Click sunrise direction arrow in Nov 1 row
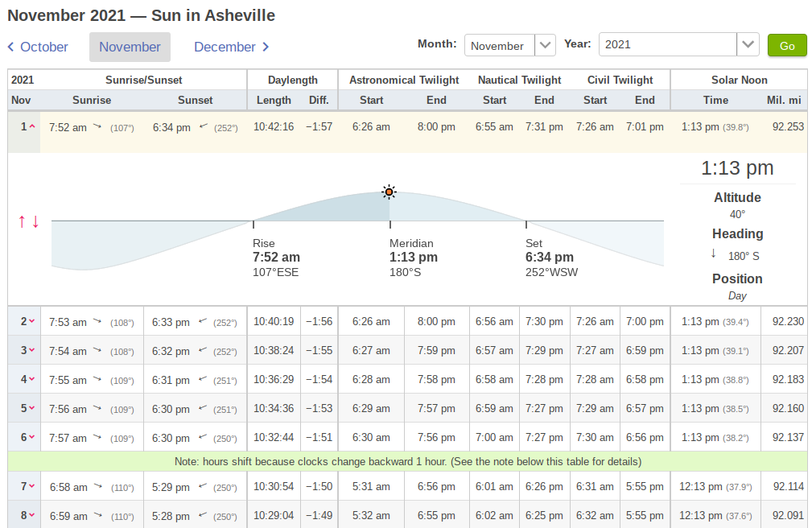This screenshot has height=528, width=812. (x=97, y=126)
